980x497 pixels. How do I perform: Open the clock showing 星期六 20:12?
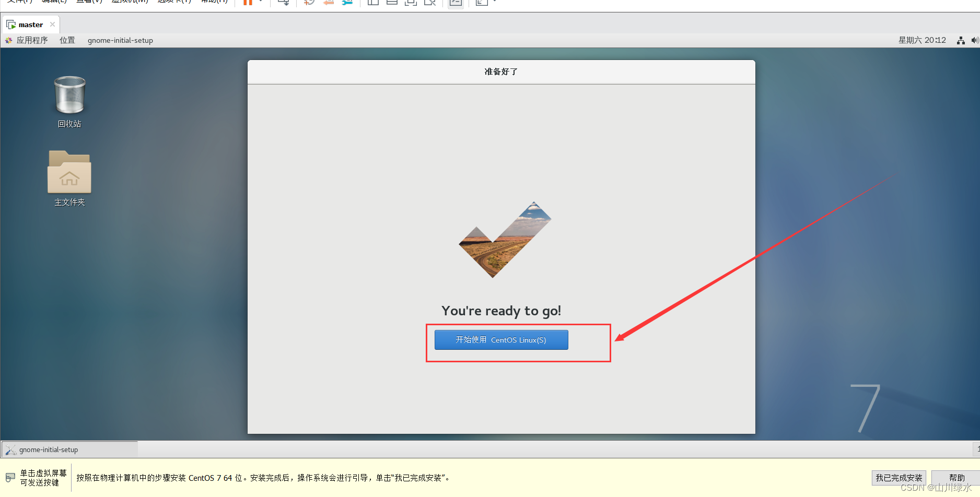tap(922, 40)
